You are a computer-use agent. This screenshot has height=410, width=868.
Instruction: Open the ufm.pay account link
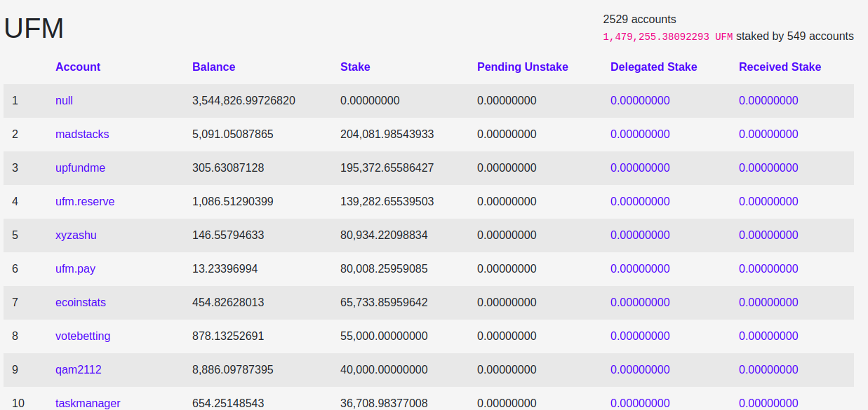(x=75, y=269)
